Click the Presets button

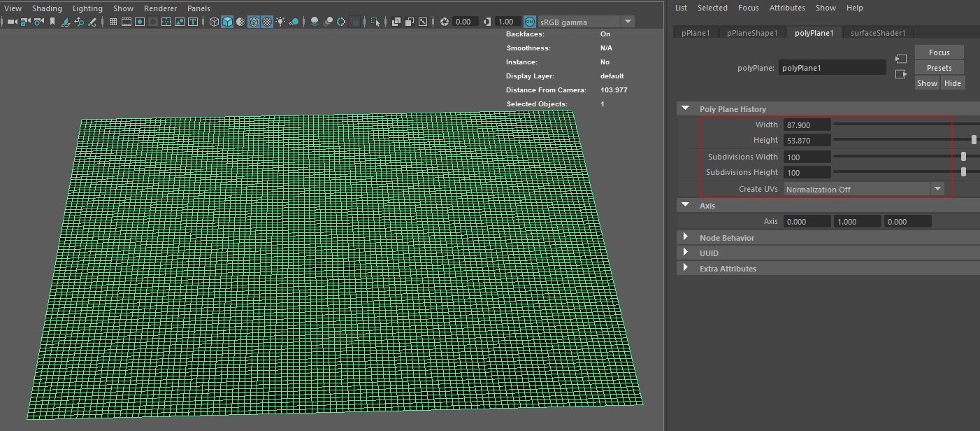pos(939,68)
